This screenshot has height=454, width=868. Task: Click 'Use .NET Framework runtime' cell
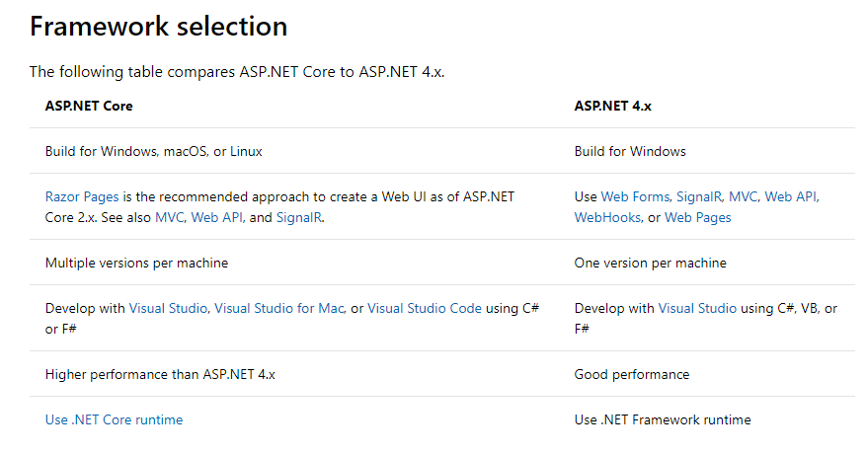(663, 419)
